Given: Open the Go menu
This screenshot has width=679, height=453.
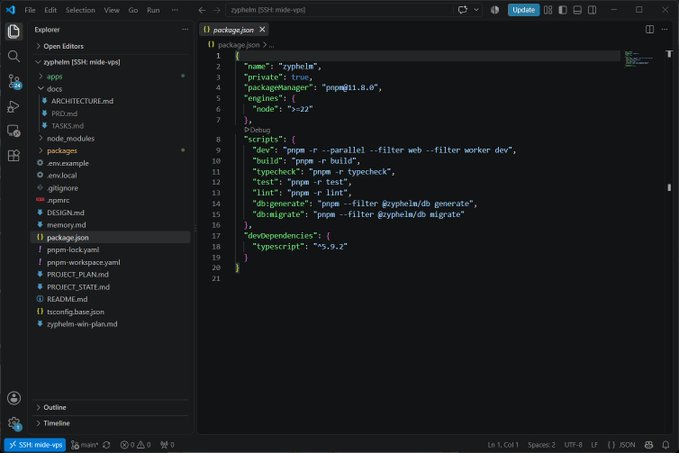Looking at the screenshot, I should pyautogui.click(x=133, y=10).
